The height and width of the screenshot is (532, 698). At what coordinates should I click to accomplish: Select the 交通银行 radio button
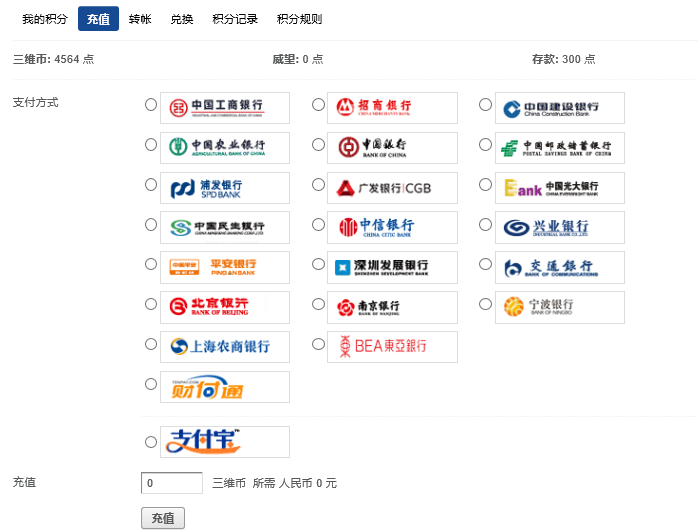(x=485, y=264)
